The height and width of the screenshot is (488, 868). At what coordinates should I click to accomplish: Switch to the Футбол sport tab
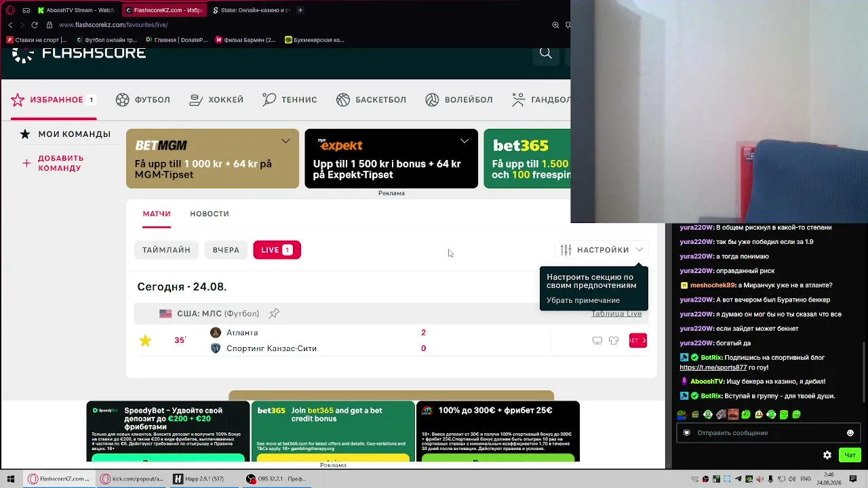(x=143, y=100)
